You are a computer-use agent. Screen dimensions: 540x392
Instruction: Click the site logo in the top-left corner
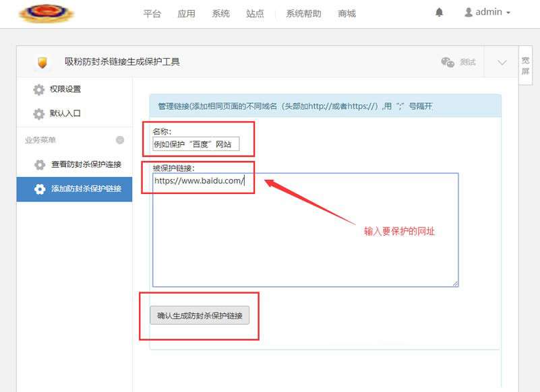[46, 13]
